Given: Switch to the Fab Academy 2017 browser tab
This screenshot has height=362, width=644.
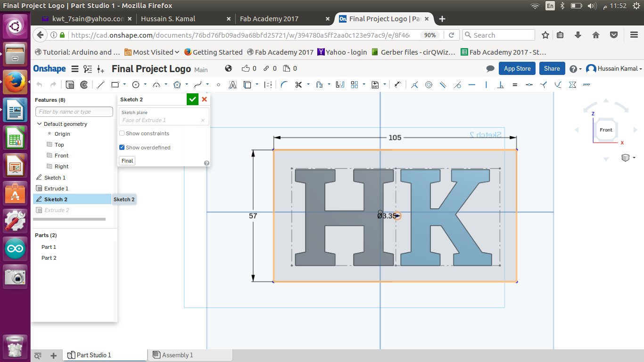Looking at the screenshot, I should coord(269,19).
